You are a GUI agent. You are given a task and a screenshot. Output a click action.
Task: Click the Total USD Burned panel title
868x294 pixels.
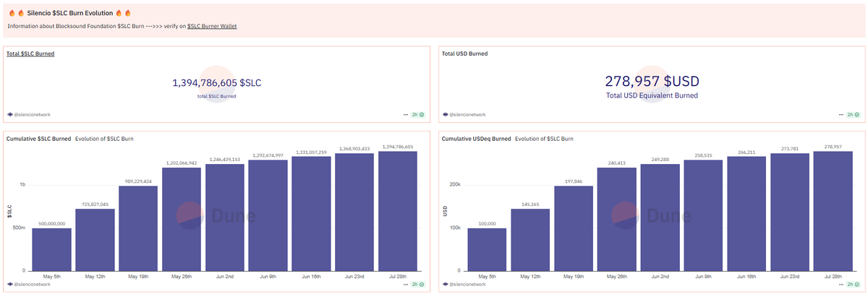point(464,53)
